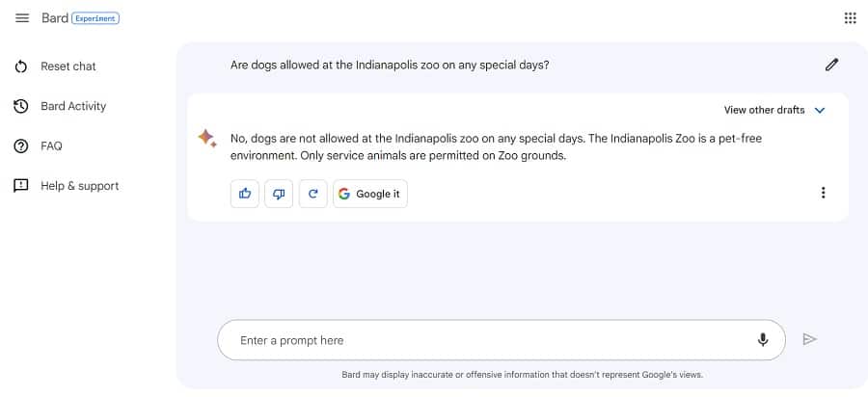868x397 pixels.
Task: Click the send prompt arrow
Action: [810, 339]
